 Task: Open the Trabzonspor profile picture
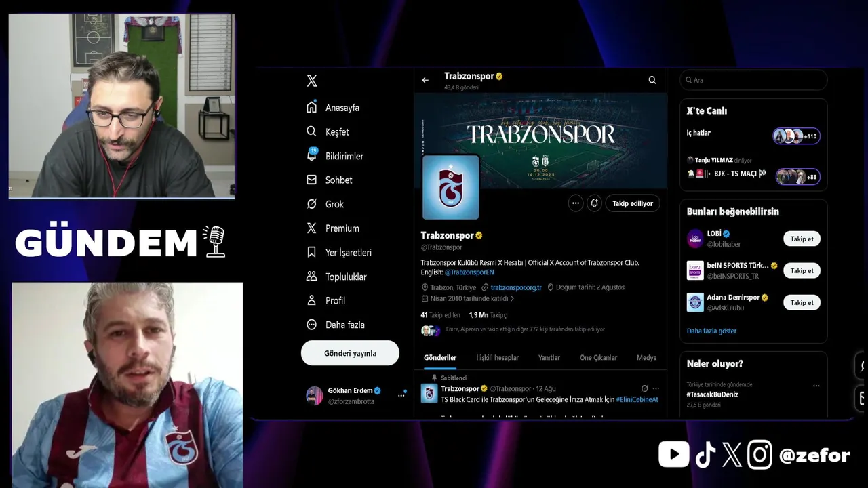451,188
